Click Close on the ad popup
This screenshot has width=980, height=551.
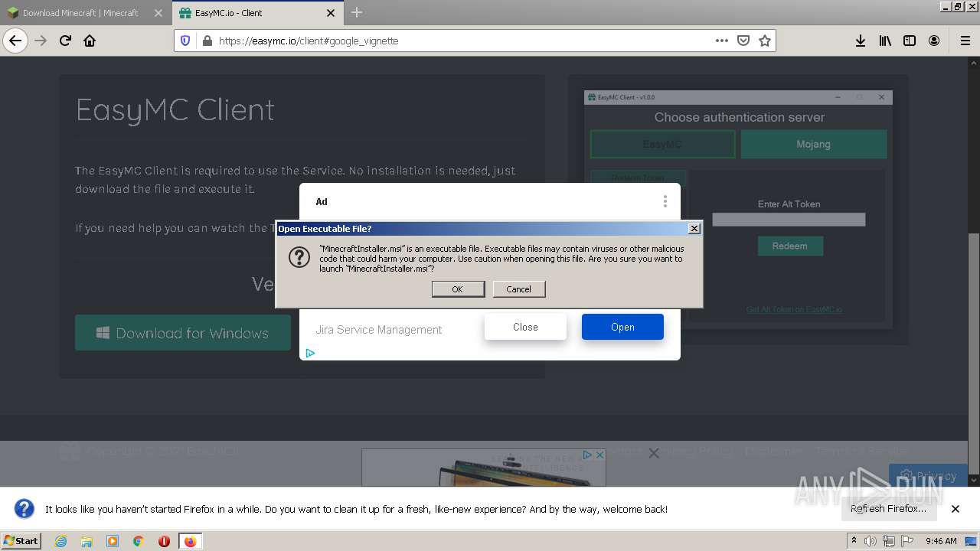[x=525, y=327]
